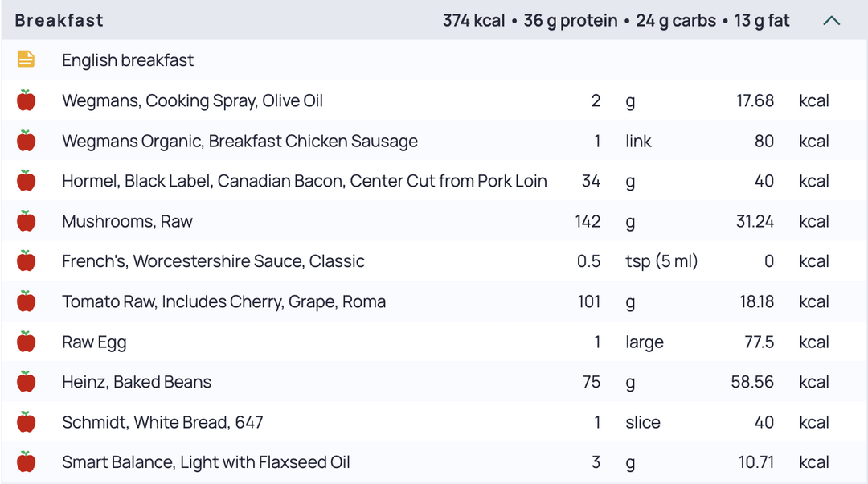Screen dimensions: 868x484
Task: Click apple icon beside Heinz Baked Beans
Action: [x=26, y=382]
